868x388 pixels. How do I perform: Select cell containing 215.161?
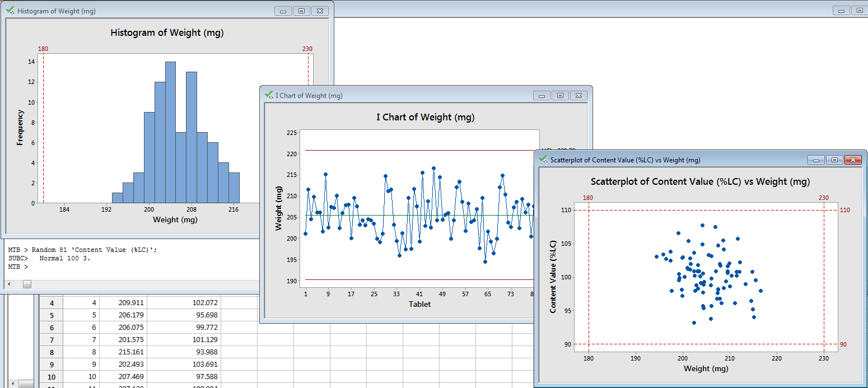(123, 352)
